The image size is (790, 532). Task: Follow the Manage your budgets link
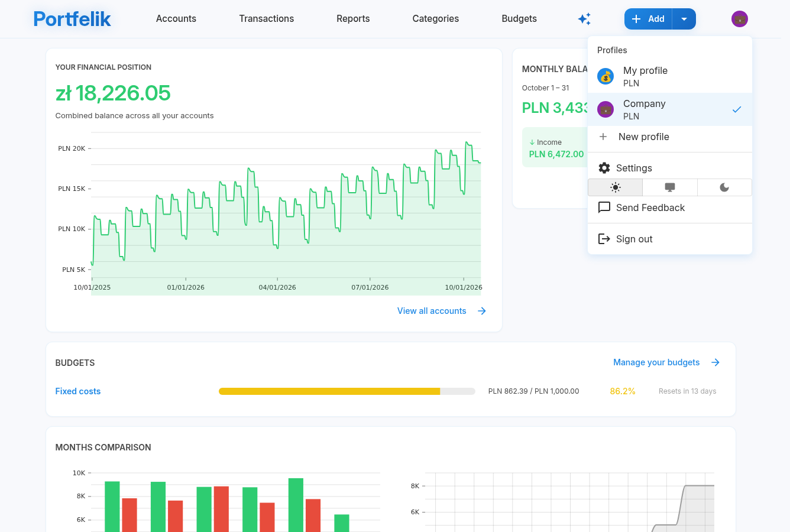[x=656, y=362]
